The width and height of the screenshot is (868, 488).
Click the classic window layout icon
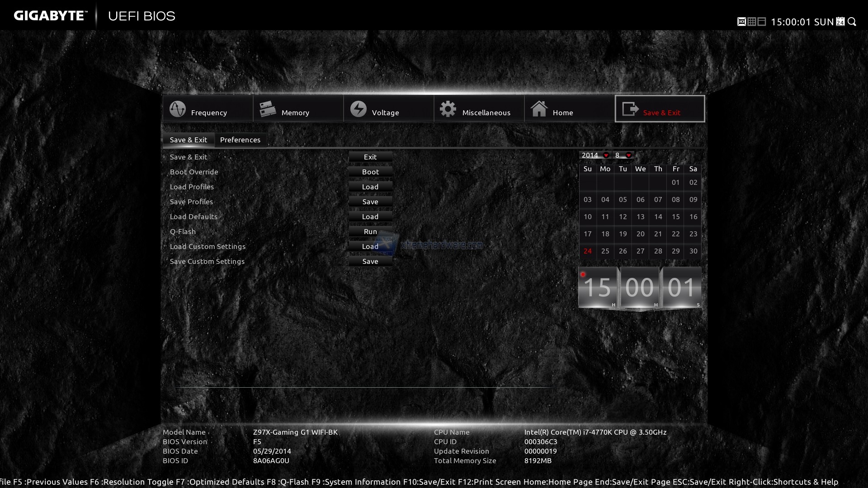click(x=762, y=22)
